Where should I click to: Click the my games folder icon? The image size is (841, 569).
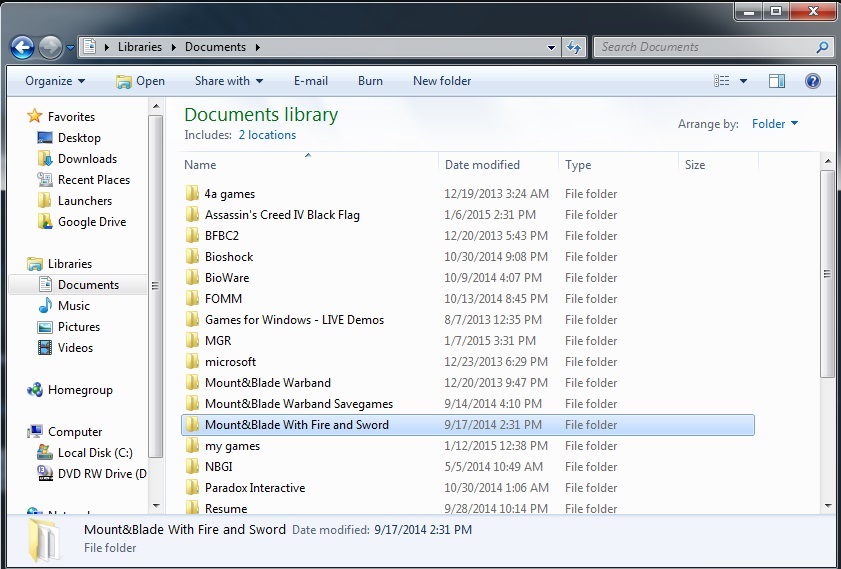[x=193, y=446]
